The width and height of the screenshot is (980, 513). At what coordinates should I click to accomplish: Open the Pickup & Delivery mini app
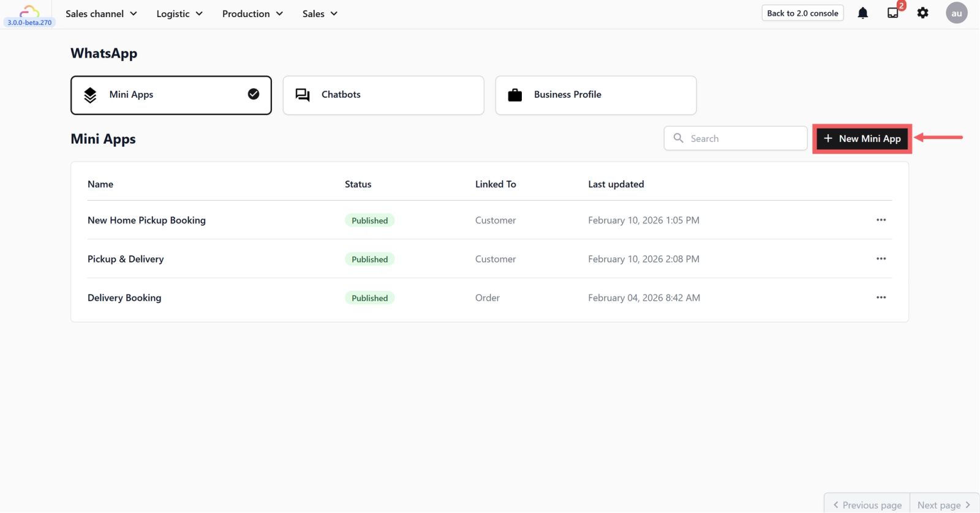click(x=126, y=259)
